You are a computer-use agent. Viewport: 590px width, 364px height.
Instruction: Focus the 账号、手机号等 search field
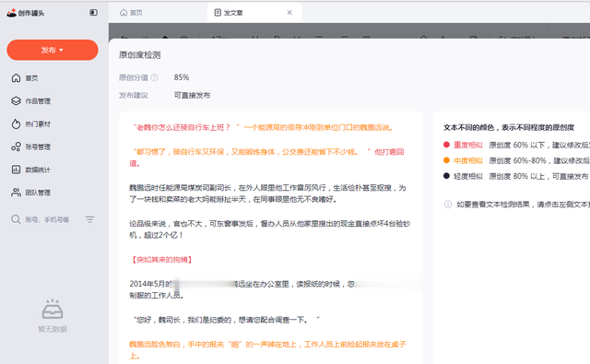[47, 219]
